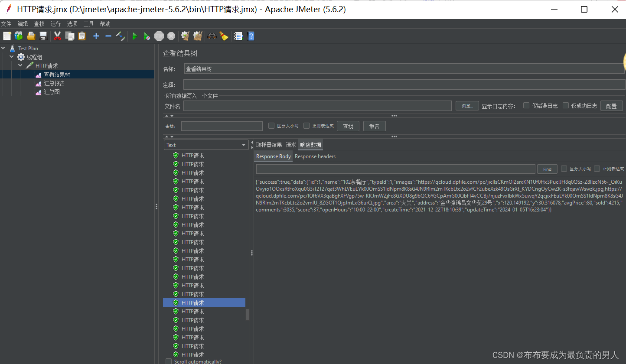Screen dimensions: 626x364
Task: Open the 编辑 menu
Action: pyautogui.click(x=23, y=24)
